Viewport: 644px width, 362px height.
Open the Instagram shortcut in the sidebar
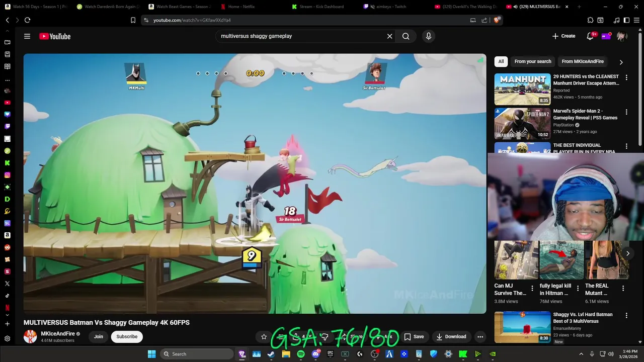click(7, 175)
